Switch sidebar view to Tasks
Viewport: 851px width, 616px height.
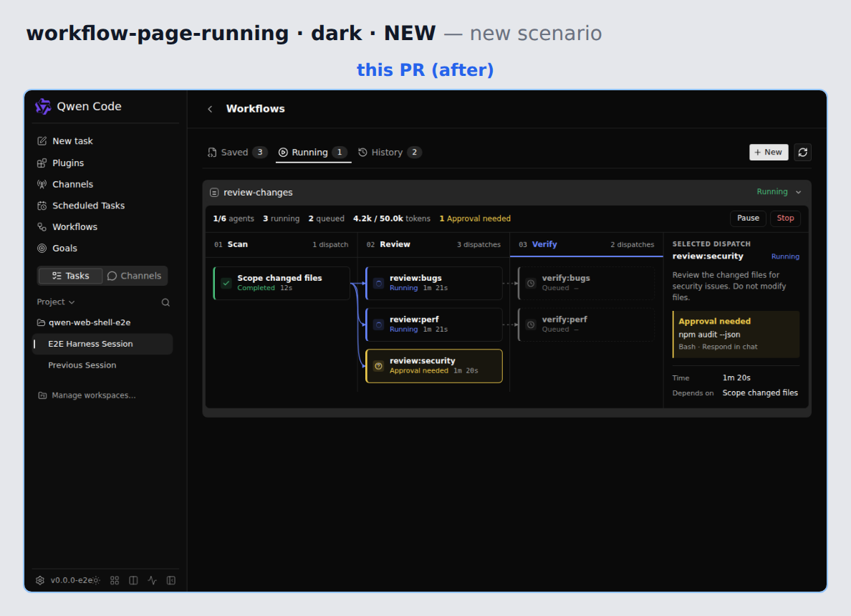coord(70,276)
